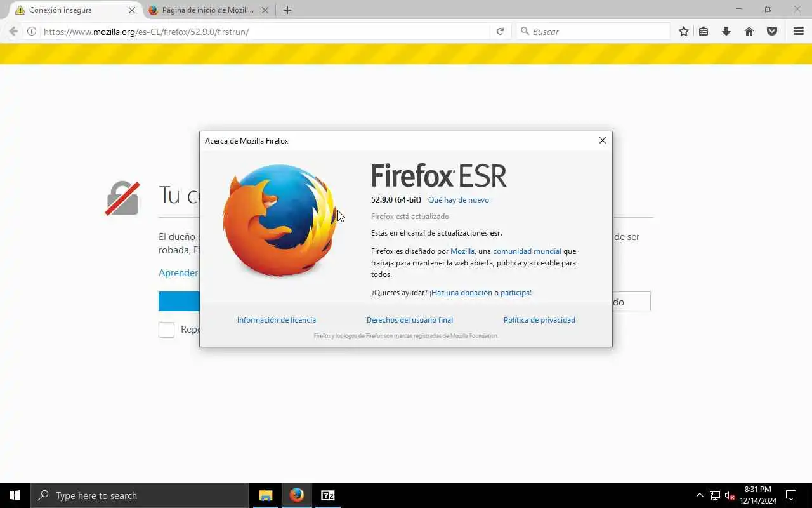Viewport: 812px width, 508px height.
Task: Click the network status tray icon
Action: (715, 495)
